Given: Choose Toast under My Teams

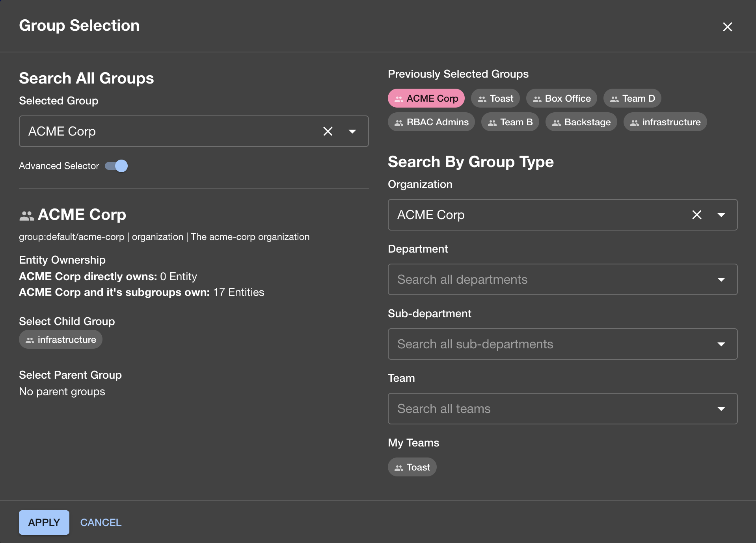Looking at the screenshot, I should click(412, 467).
